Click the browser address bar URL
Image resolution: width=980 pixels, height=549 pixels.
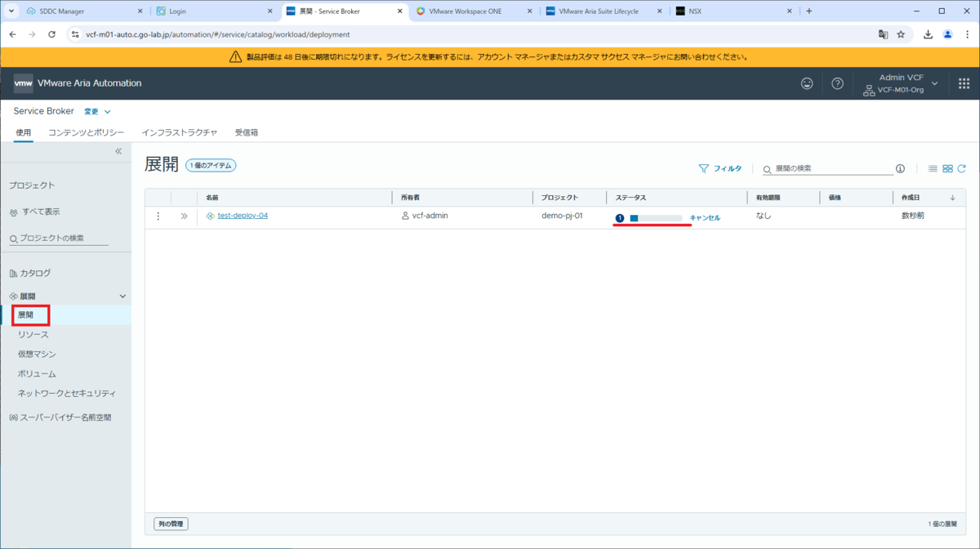pyautogui.click(x=217, y=34)
